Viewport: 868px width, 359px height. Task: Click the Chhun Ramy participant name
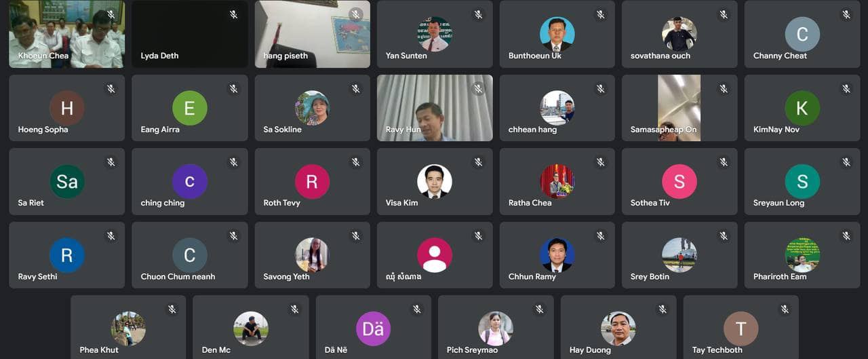[532, 276]
